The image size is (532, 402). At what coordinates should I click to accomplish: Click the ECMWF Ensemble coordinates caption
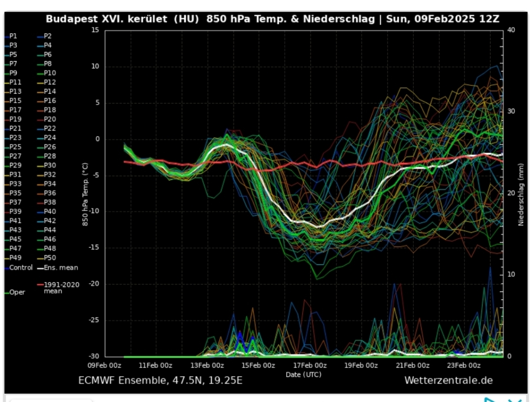coord(160,380)
